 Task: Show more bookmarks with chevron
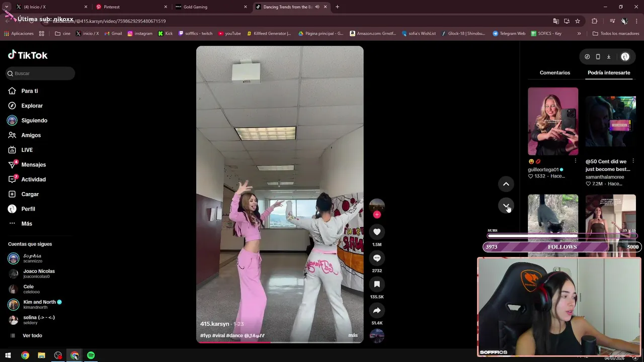click(579, 34)
